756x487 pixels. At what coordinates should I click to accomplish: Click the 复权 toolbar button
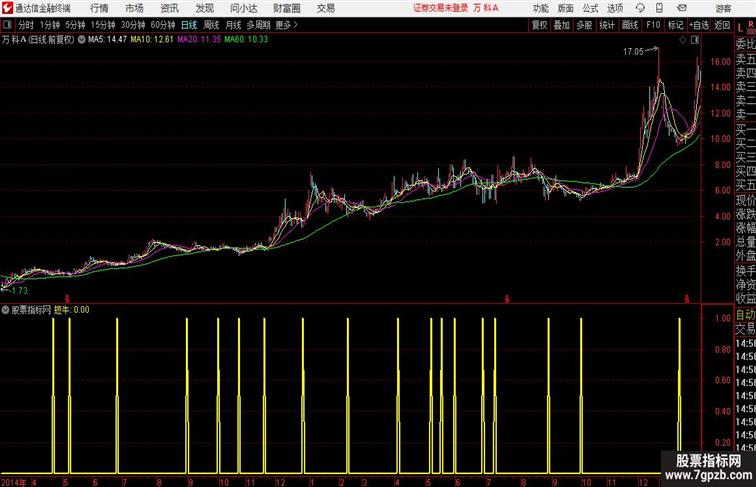(x=540, y=25)
